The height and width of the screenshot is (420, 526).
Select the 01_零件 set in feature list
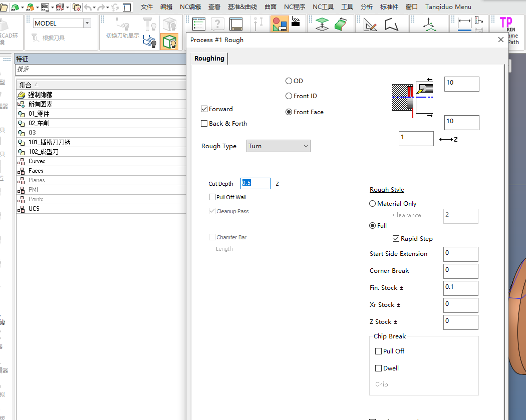101,114
